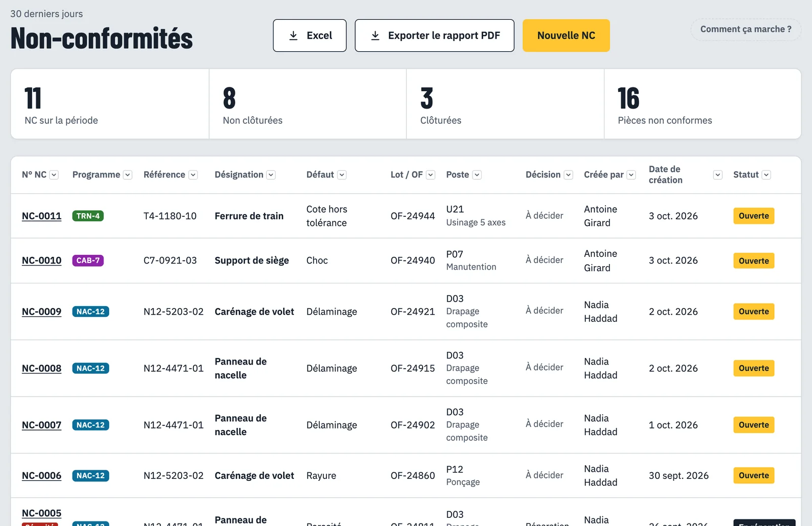Viewport: 812px width, 526px height.
Task: Click reference T4-1180-10
Action: pos(170,216)
